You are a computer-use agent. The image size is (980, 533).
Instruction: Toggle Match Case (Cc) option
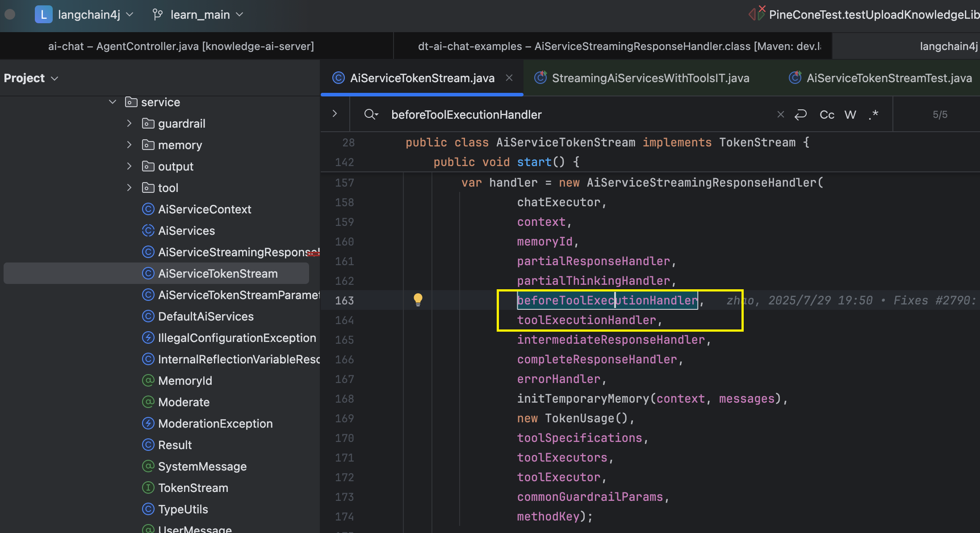(x=827, y=115)
